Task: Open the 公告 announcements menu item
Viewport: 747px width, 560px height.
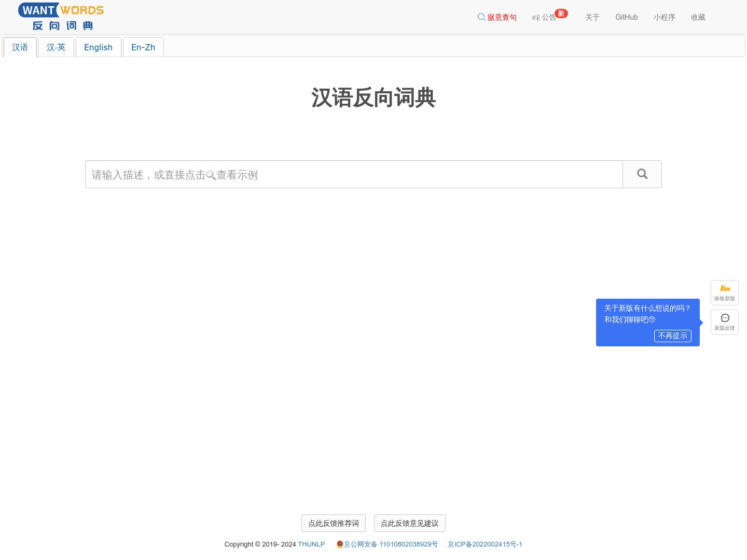Action: pos(544,17)
